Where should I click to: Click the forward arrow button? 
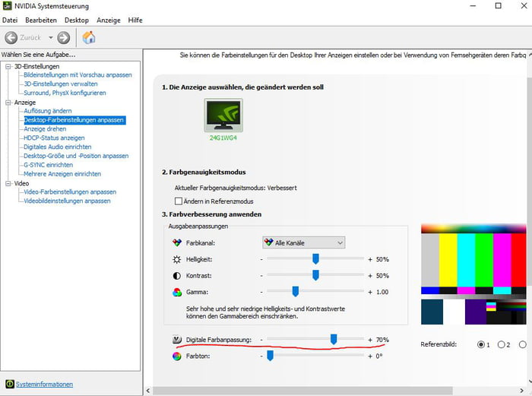(x=63, y=37)
